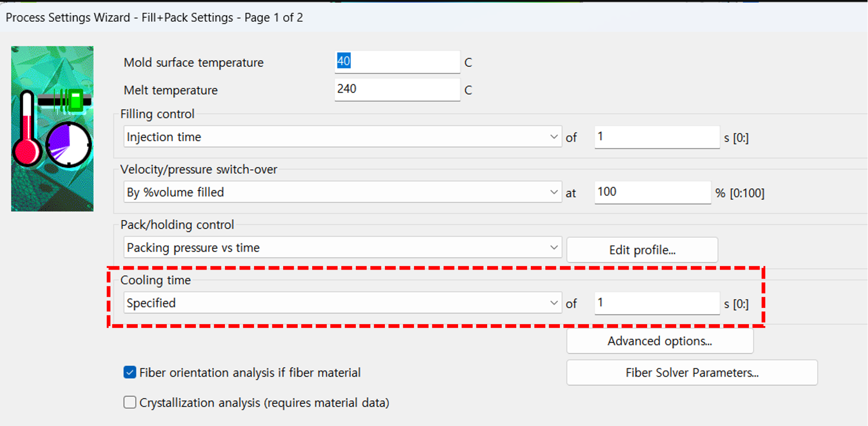Expand the Cooling time Specified dropdown
The image size is (868, 426).
tap(343, 303)
